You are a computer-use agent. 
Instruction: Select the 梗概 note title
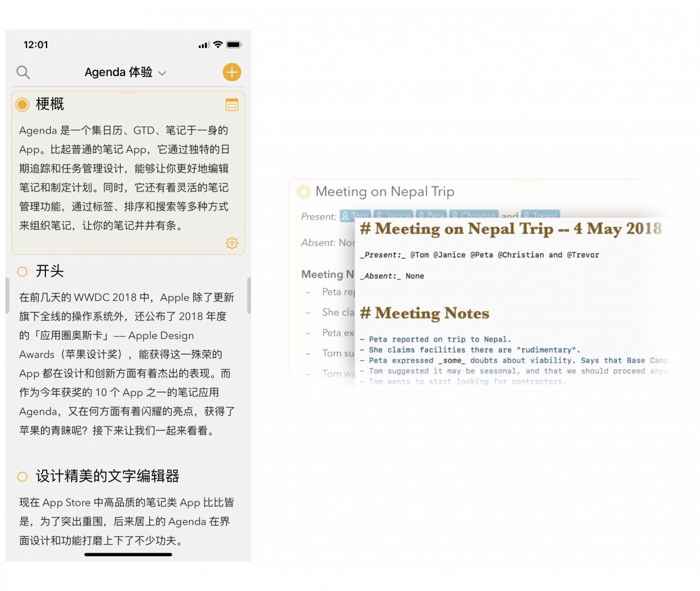coord(50,104)
